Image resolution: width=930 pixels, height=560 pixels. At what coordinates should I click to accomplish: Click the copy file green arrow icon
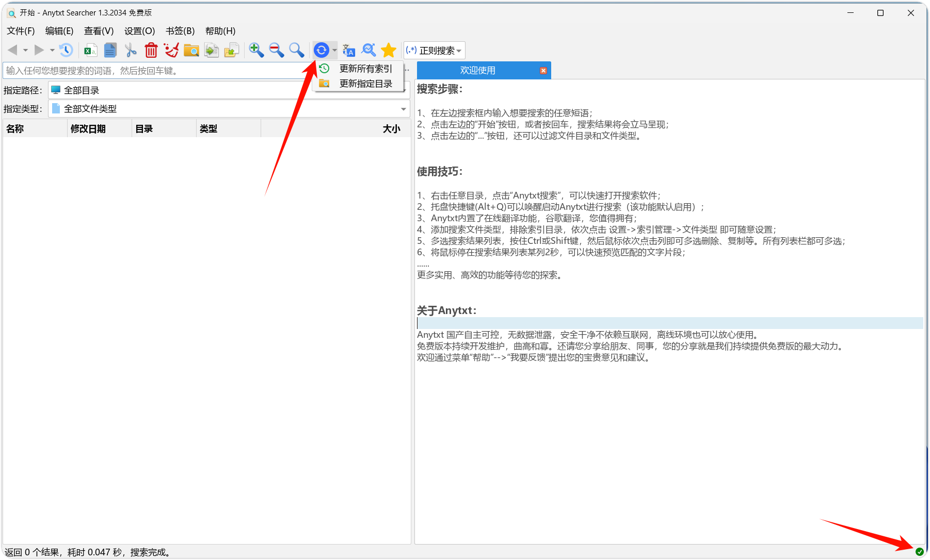[212, 50]
